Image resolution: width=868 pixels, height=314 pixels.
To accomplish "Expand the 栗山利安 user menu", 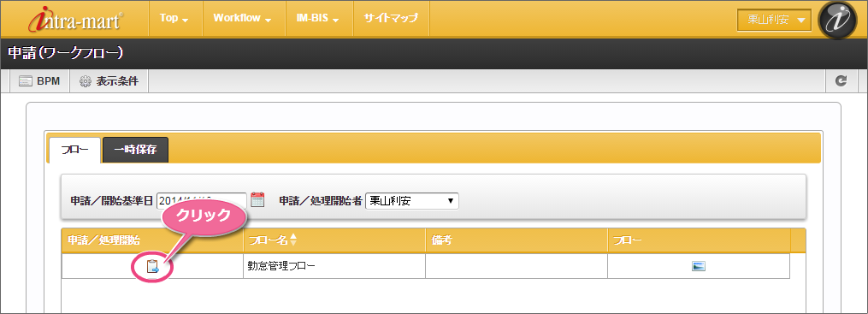I will pyautogui.click(x=774, y=20).
